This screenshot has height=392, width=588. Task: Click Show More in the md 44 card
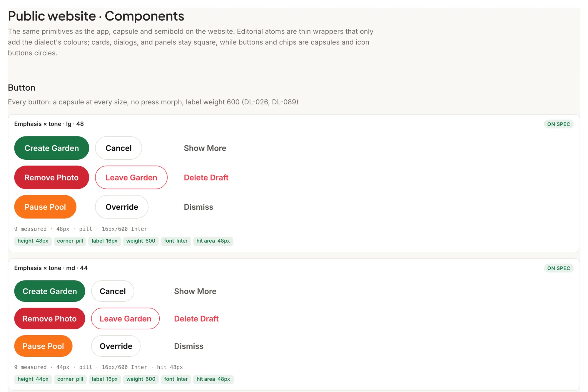point(195,291)
